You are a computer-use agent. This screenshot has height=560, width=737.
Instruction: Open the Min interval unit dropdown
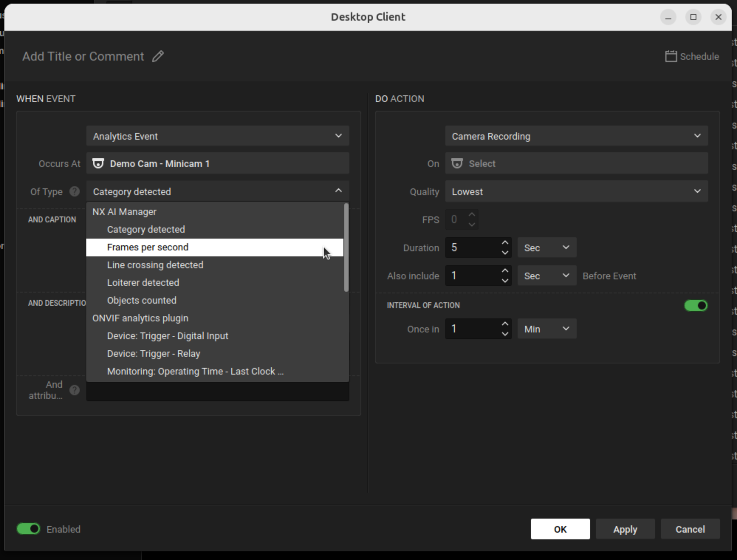(x=546, y=329)
